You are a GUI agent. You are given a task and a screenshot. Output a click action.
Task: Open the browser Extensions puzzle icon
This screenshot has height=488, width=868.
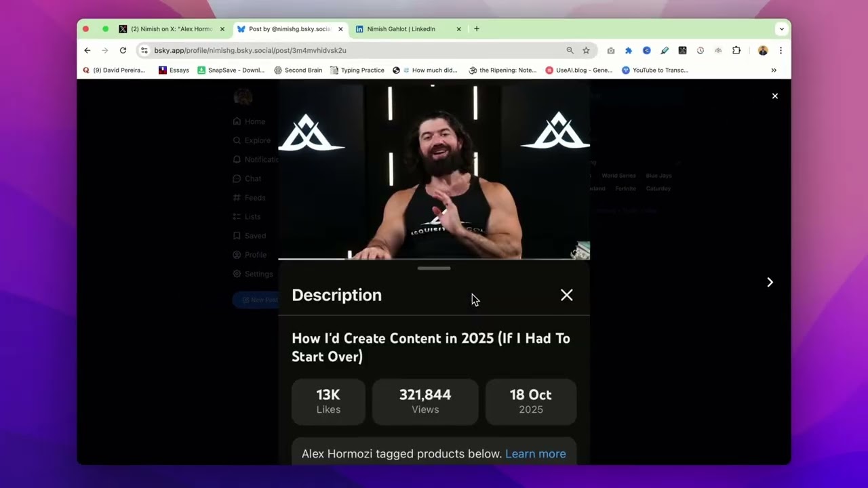pyautogui.click(x=736, y=50)
